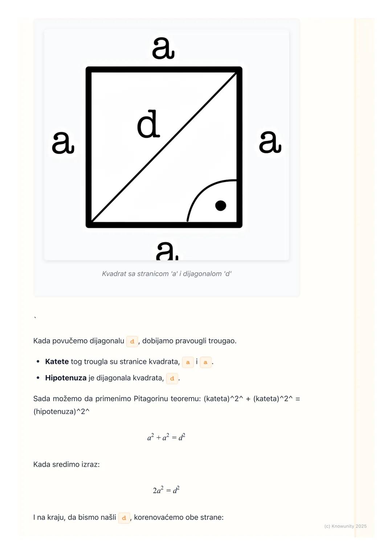Click the '(c) Knowunity 2025' copyright text

[345, 526]
